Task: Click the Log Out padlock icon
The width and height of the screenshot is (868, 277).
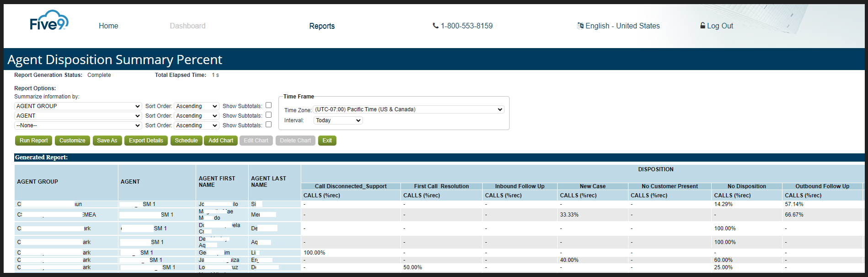Action: [x=702, y=26]
